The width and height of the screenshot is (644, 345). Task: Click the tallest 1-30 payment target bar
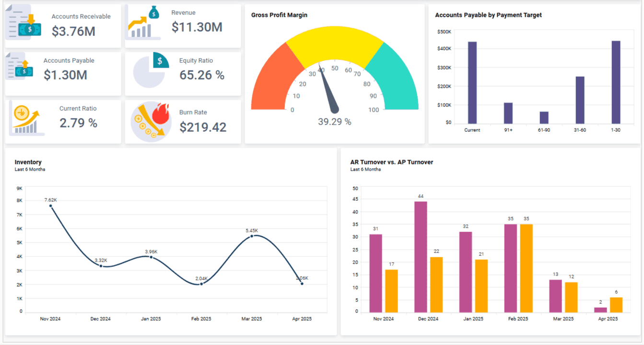tap(615, 81)
